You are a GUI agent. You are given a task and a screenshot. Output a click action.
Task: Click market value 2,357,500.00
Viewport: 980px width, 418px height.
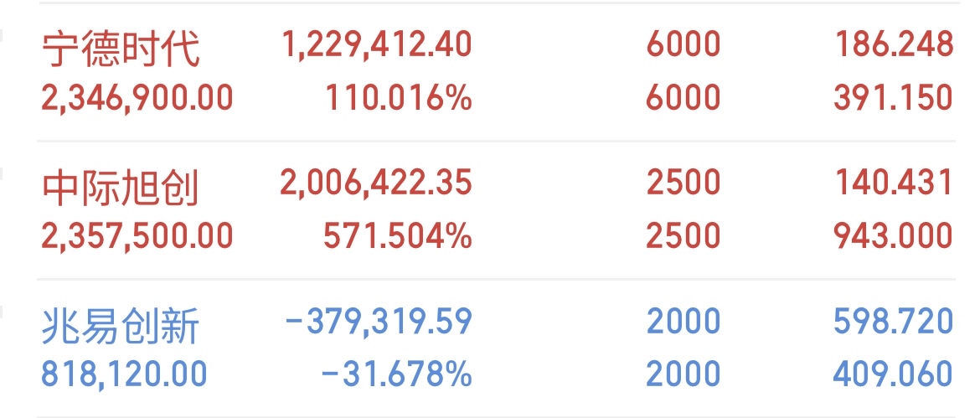coord(137,236)
